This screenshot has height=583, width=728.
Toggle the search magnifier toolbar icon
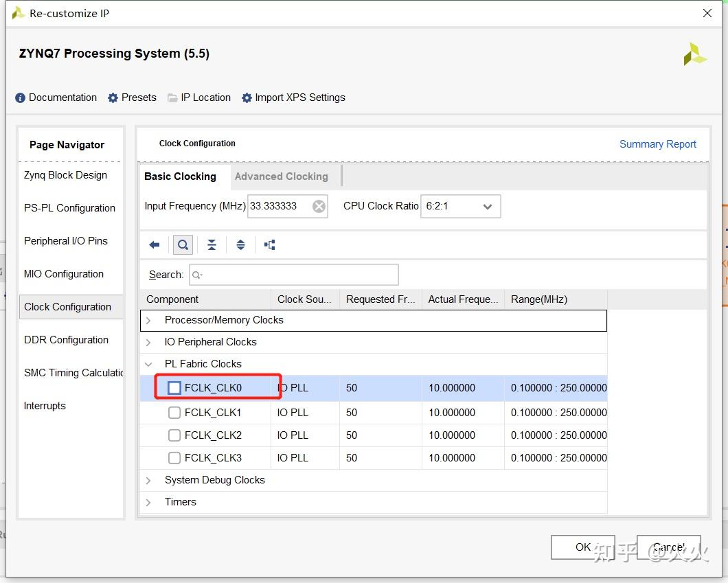click(183, 245)
